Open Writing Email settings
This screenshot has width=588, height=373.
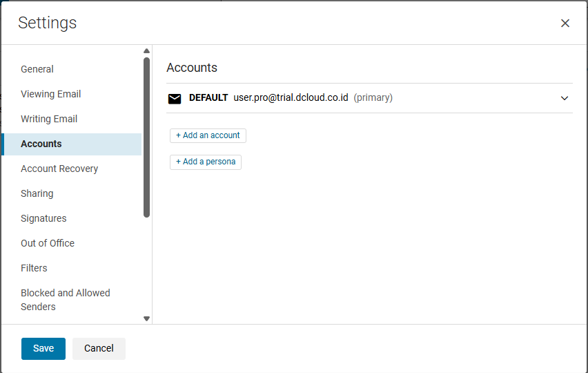[49, 119]
